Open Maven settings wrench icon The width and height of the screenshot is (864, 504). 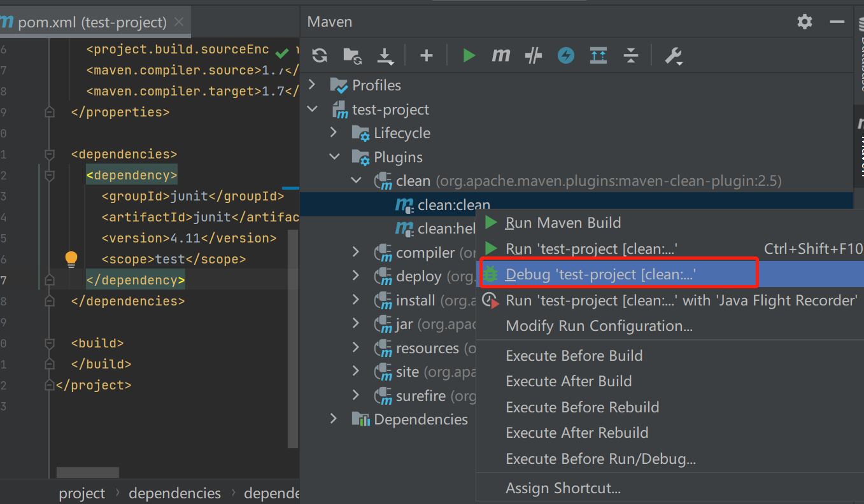pyautogui.click(x=674, y=56)
